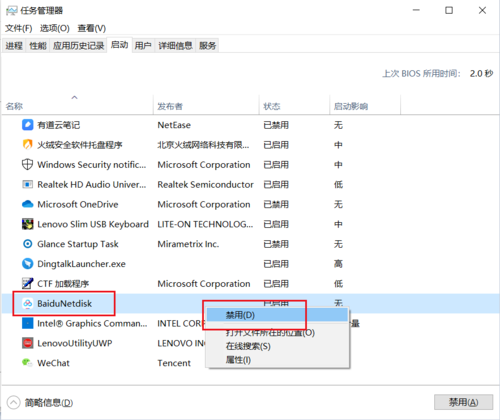Click the Windows Security shield icon
Screen dimensions: 500x420
27,164
